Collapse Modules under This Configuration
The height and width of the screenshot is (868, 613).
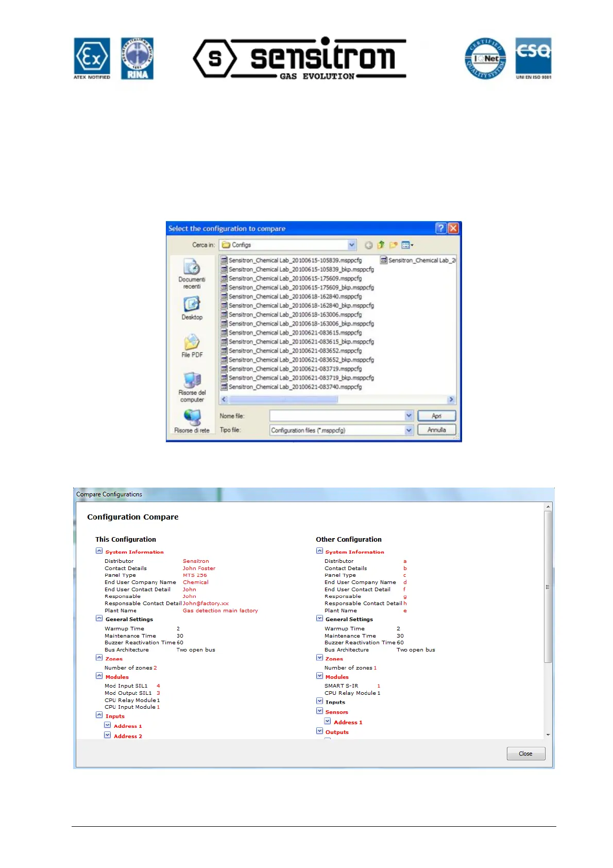pyautogui.click(x=99, y=676)
